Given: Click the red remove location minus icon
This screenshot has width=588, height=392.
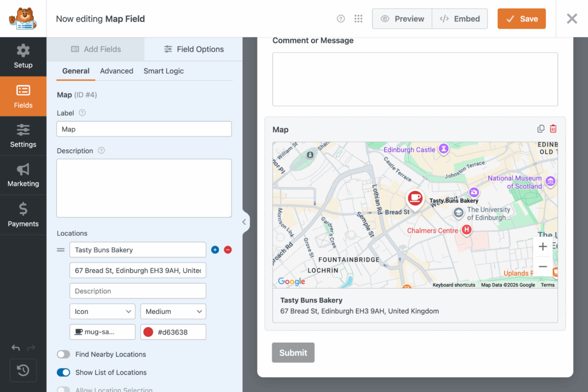Looking at the screenshot, I should pos(228,250).
